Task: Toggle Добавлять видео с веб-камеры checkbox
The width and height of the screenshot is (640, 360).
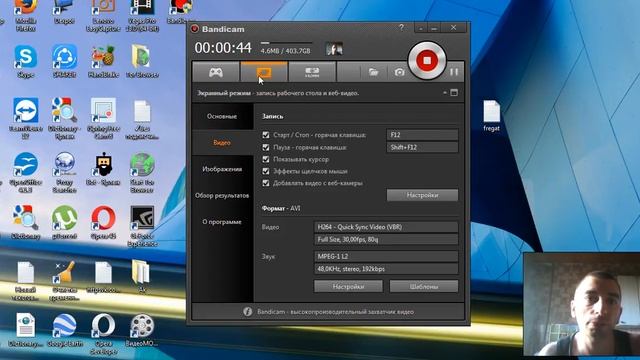Action: [266, 183]
